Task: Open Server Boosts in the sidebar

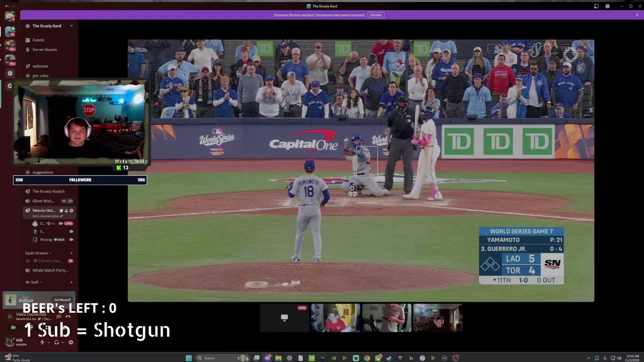Action: point(44,49)
